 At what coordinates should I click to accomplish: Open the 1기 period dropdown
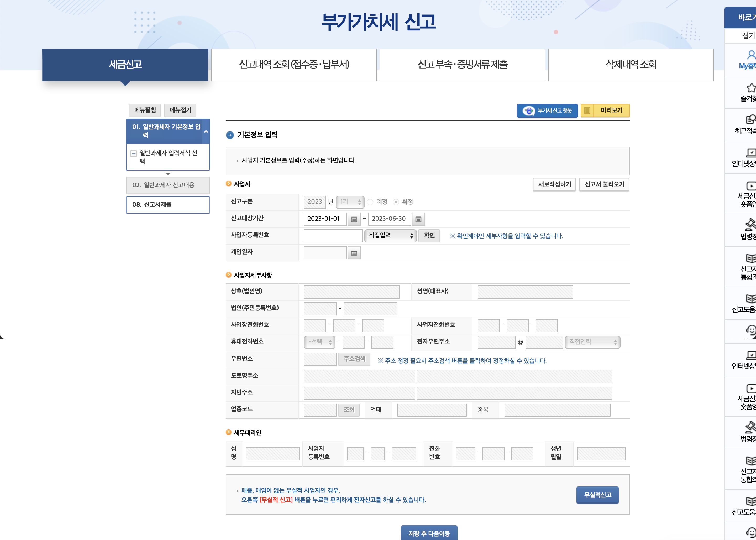350,202
